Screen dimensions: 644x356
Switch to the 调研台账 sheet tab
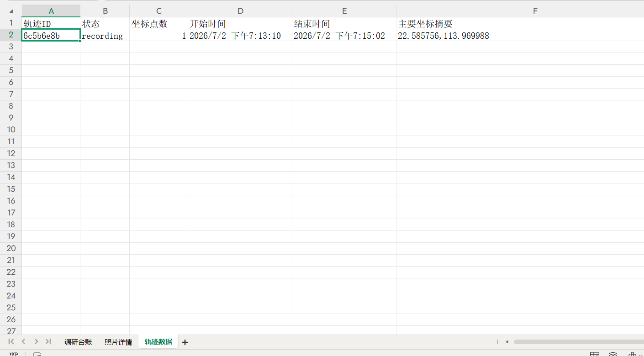pyautogui.click(x=78, y=342)
